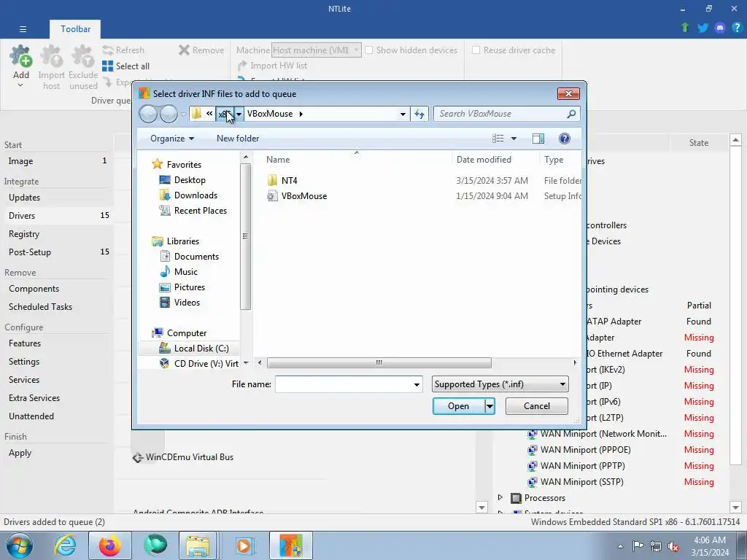
Task: Open the File name history dropdown
Action: point(417,384)
